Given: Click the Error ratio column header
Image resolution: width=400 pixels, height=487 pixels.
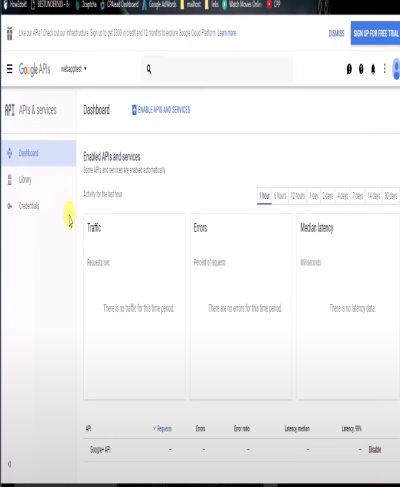Looking at the screenshot, I should [x=242, y=428].
